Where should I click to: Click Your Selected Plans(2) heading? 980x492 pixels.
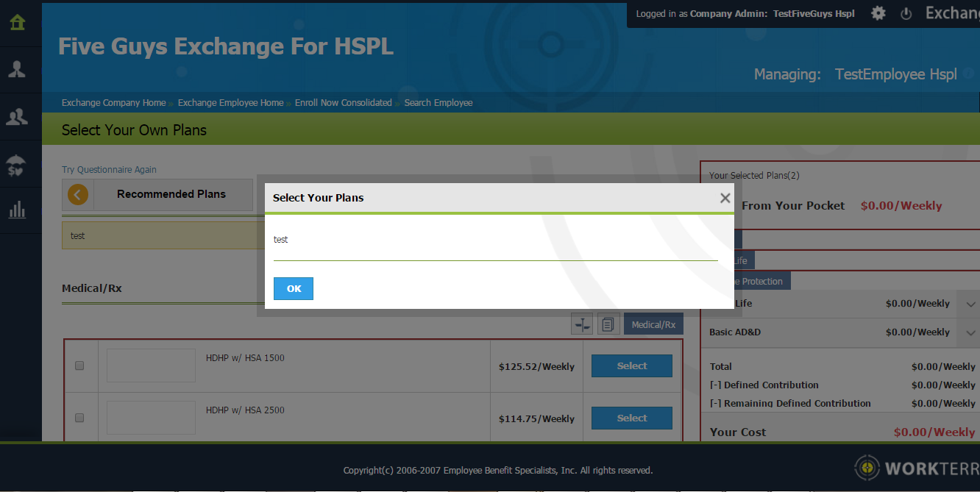point(754,176)
